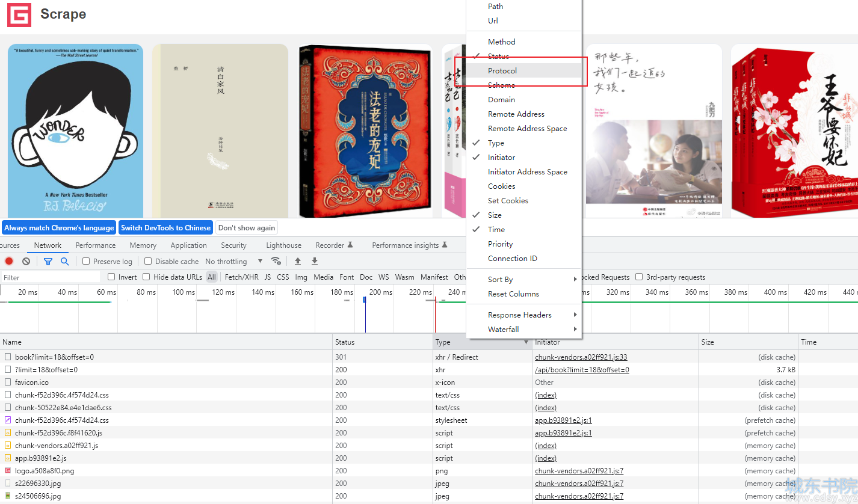This screenshot has width=858, height=504.
Task: Click the 清白家风 book cover
Action: [220, 131]
